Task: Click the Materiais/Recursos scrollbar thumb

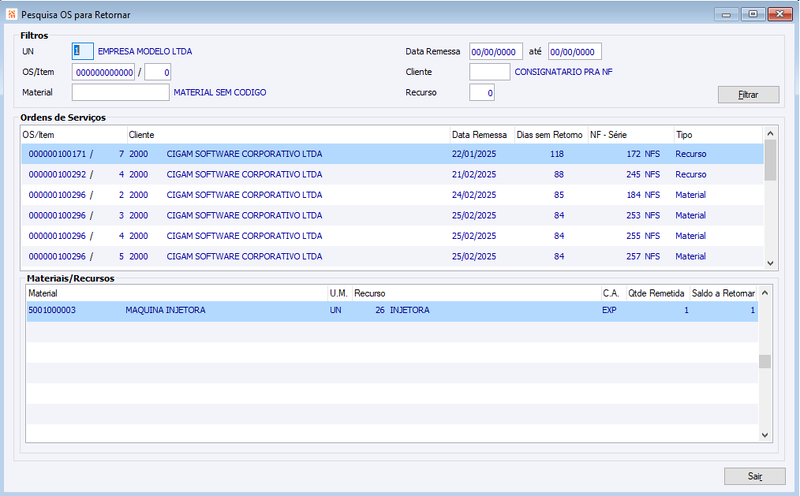Action: (764, 361)
